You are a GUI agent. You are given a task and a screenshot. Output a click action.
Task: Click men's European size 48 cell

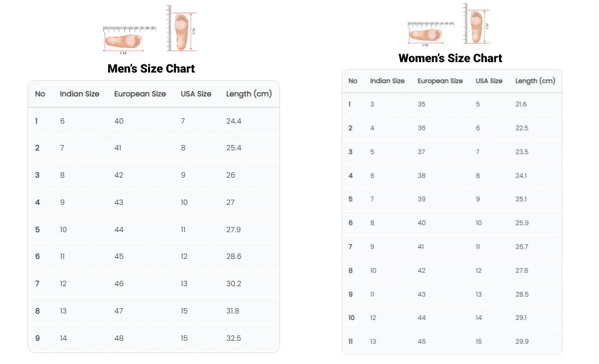pos(119,338)
